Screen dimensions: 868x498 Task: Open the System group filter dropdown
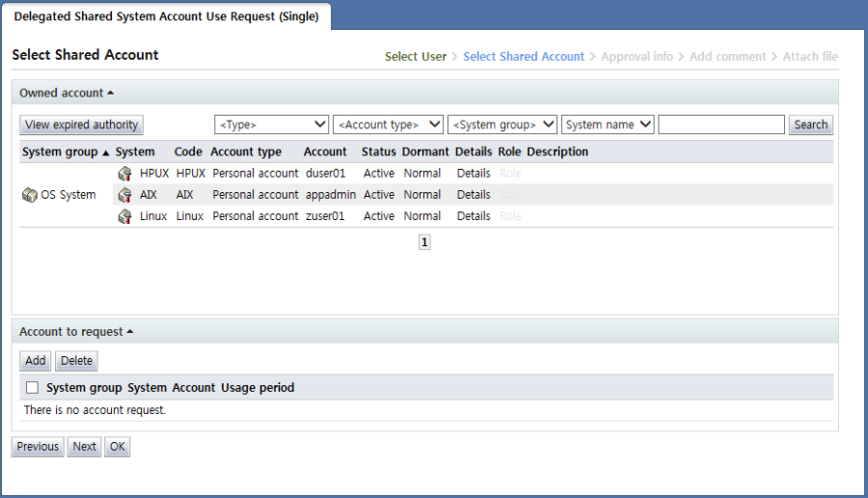(x=502, y=124)
